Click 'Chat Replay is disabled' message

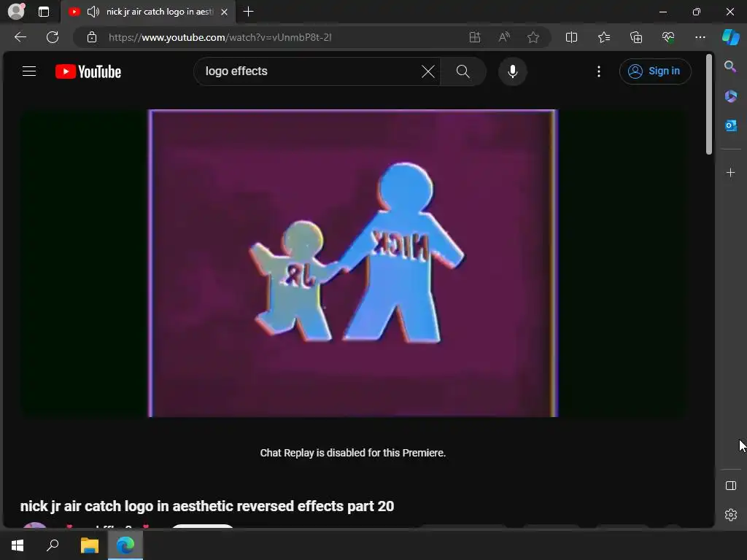(x=352, y=453)
